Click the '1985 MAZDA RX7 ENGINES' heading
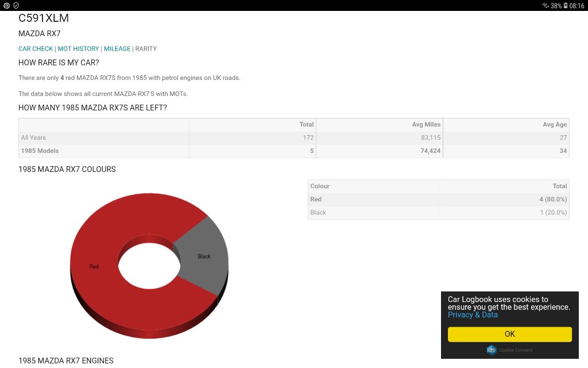Screen dimensions: 588x368 click(x=66, y=361)
